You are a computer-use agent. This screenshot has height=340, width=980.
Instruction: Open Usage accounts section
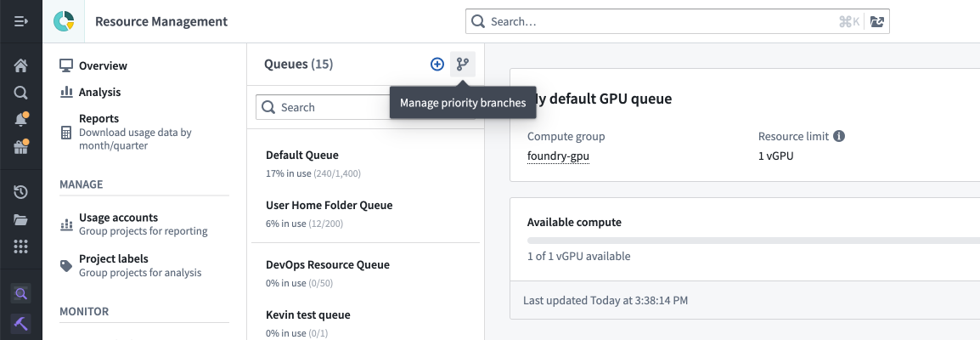point(144,224)
